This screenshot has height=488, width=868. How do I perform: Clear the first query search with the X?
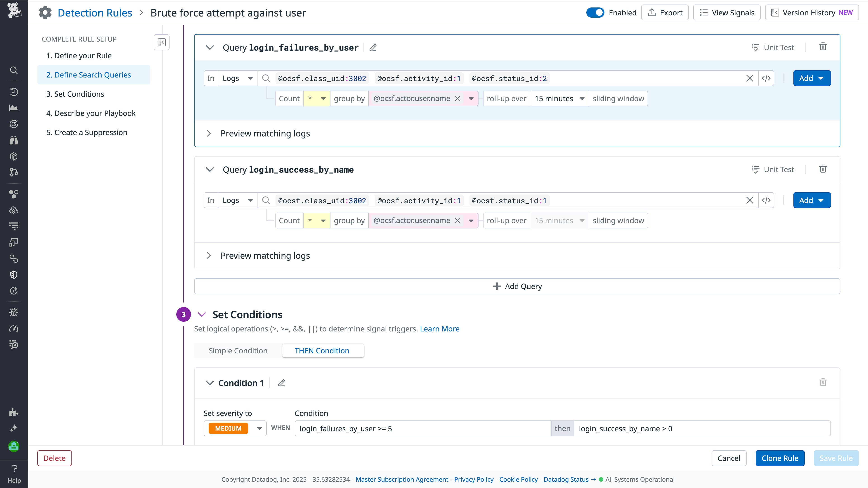click(749, 78)
